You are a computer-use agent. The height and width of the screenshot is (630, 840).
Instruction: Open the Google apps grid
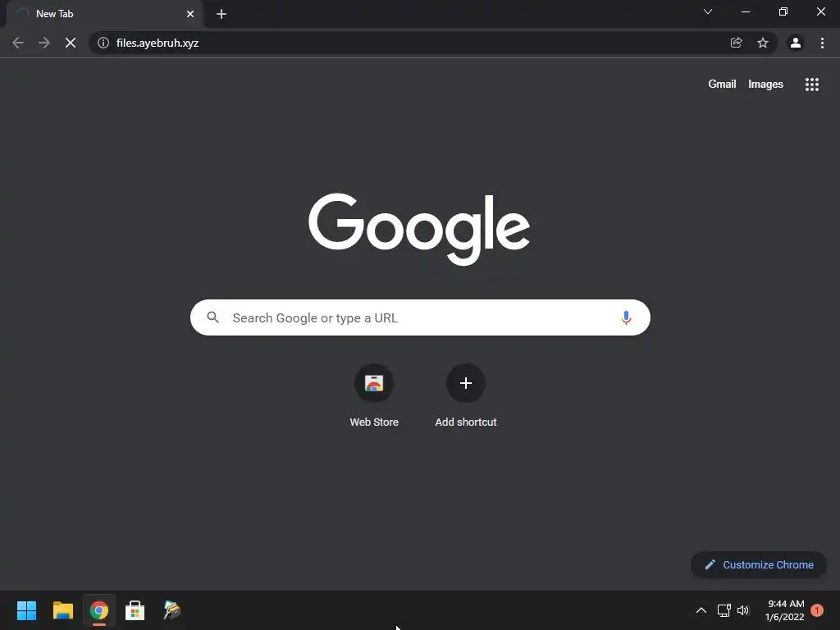pos(812,84)
